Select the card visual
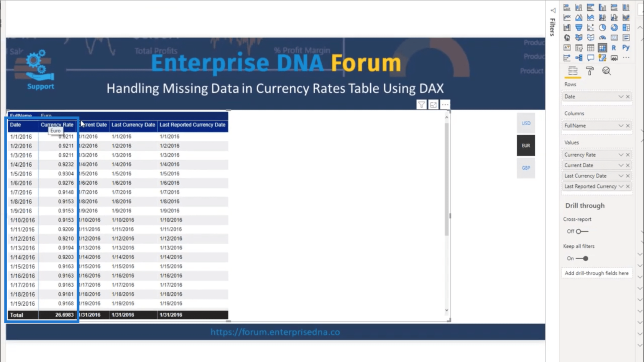Image resolution: width=644 pixels, height=362 pixels. pos(614,38)
